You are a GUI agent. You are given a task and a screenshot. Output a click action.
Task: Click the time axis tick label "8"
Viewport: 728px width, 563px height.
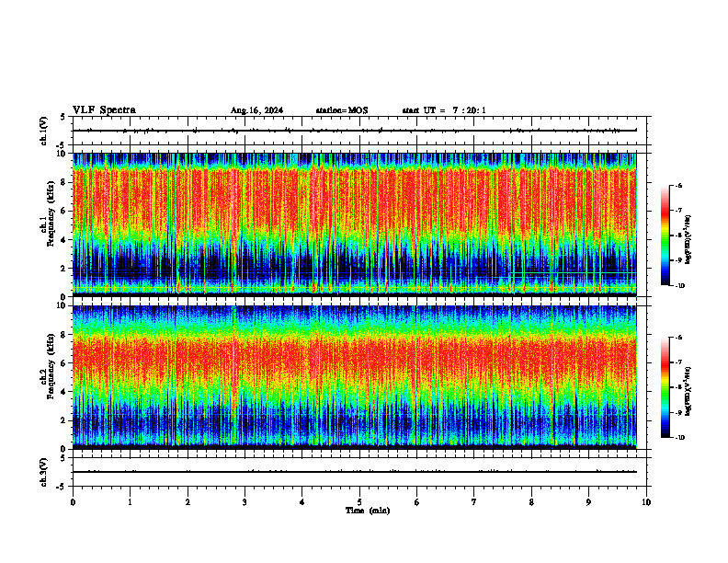(531, 502)
